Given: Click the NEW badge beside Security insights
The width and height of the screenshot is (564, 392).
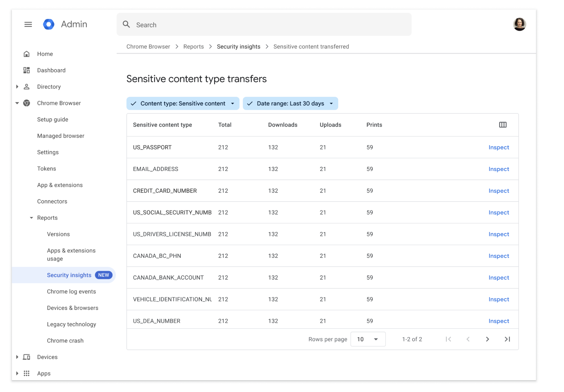Looking at the screenshot, I should [x=104, y=275].
